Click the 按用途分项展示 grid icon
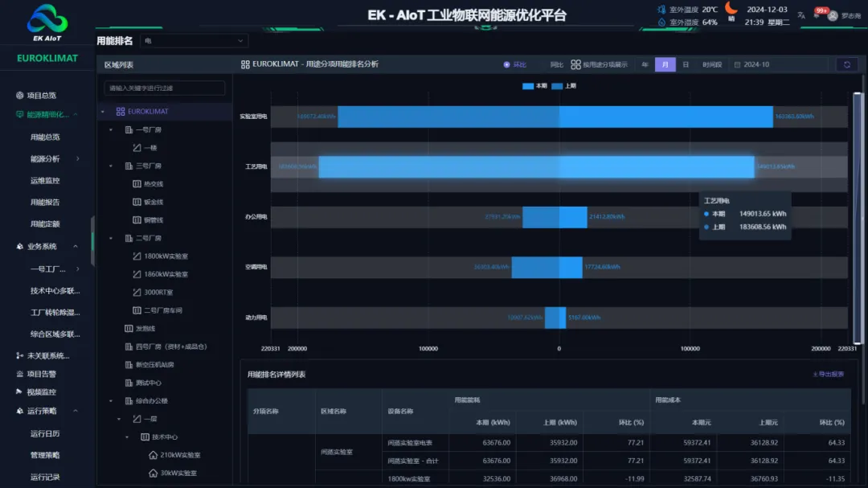This screenshot has width=868, height=488. [575, 65]
